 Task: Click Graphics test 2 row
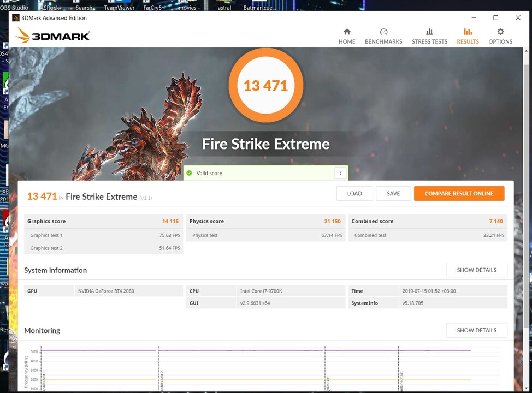103,248
